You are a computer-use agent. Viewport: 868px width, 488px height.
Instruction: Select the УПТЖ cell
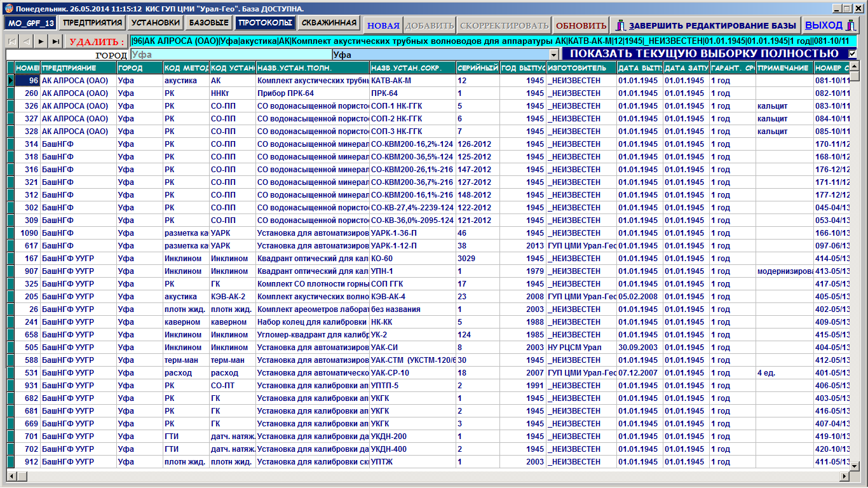[412, 462]
